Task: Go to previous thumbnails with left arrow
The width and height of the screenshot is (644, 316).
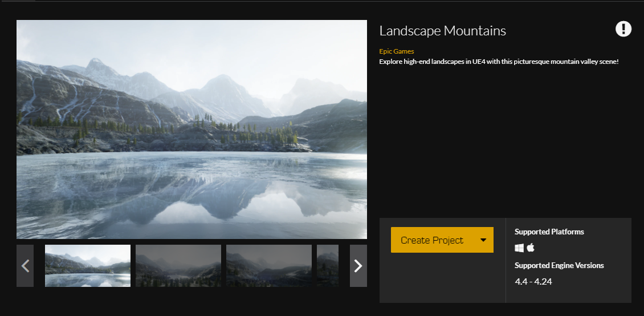Action: point(25,266)
